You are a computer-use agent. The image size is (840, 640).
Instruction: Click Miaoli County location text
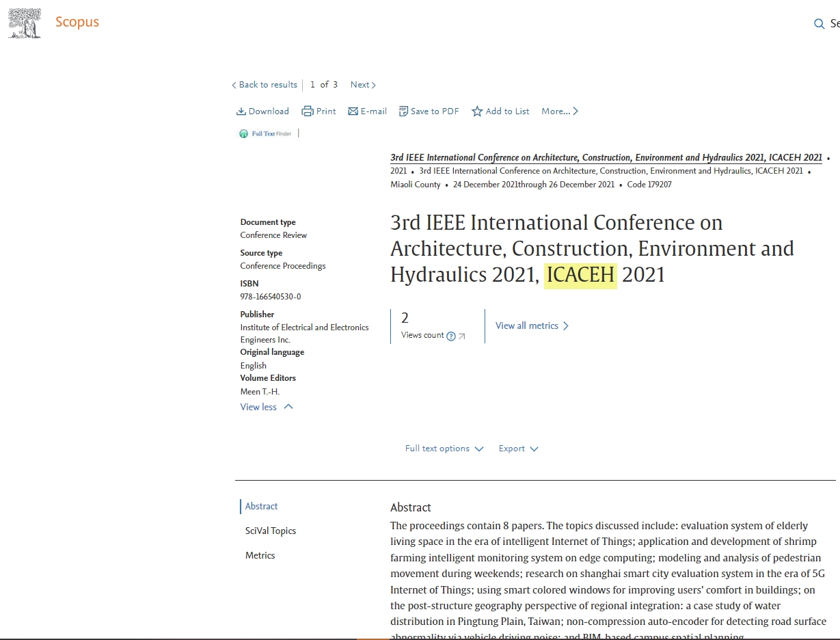tap(416, 185)
